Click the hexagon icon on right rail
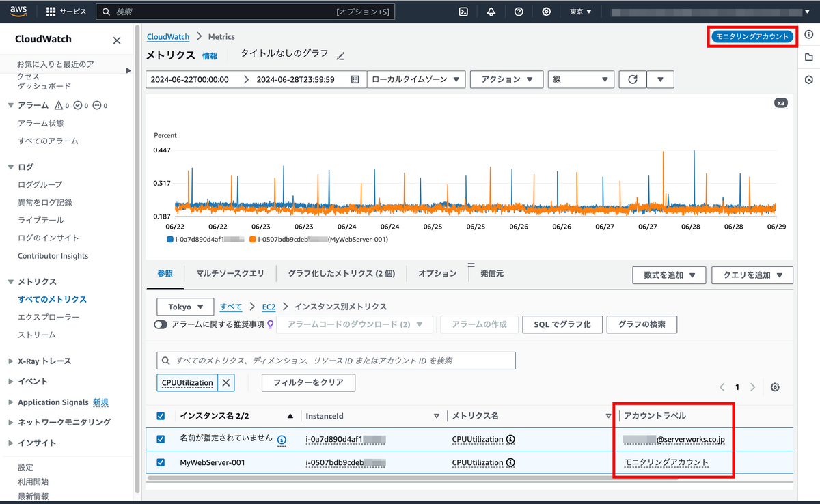Screen dimensions: 820x504 point(809,80)
